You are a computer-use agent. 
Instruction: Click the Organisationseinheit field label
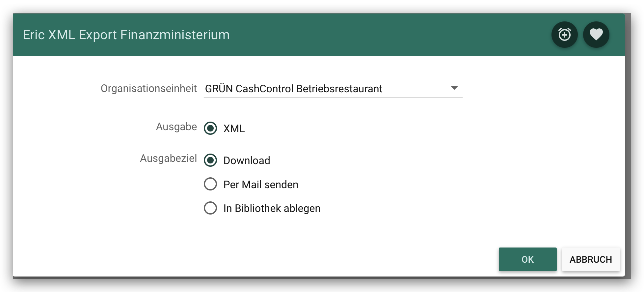[148, 88]
